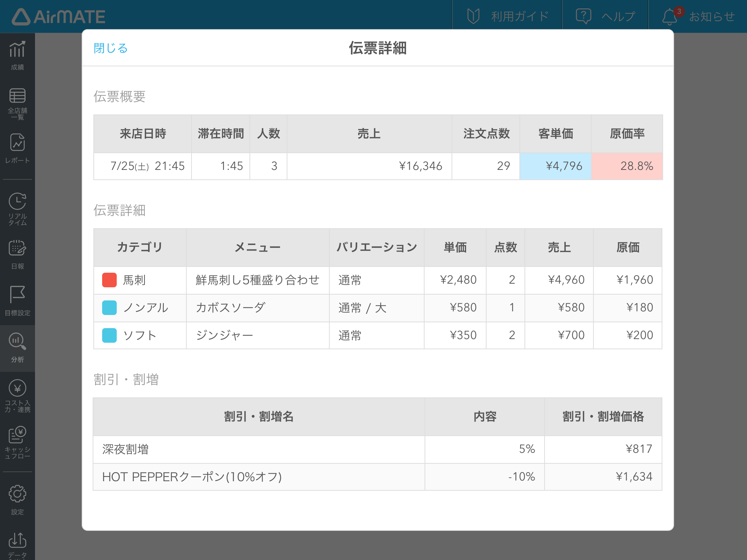Click the ¥1,634 discount amount

[x=603, y=477]
